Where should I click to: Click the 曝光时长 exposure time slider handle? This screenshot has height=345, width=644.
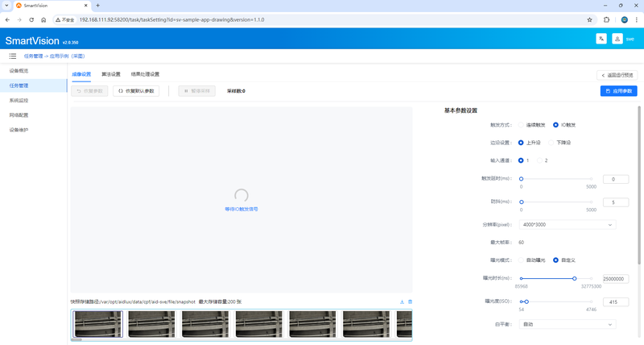pyautogui.click(x=575, y=279)
